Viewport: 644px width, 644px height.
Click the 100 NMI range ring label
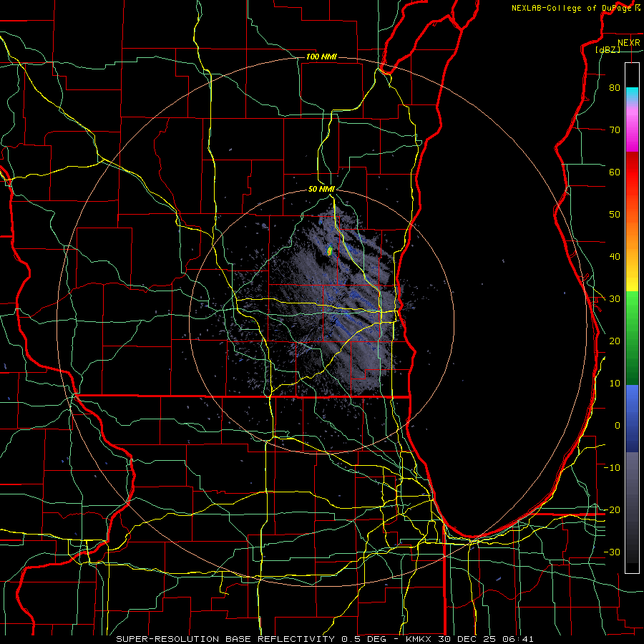click(321, 57)
